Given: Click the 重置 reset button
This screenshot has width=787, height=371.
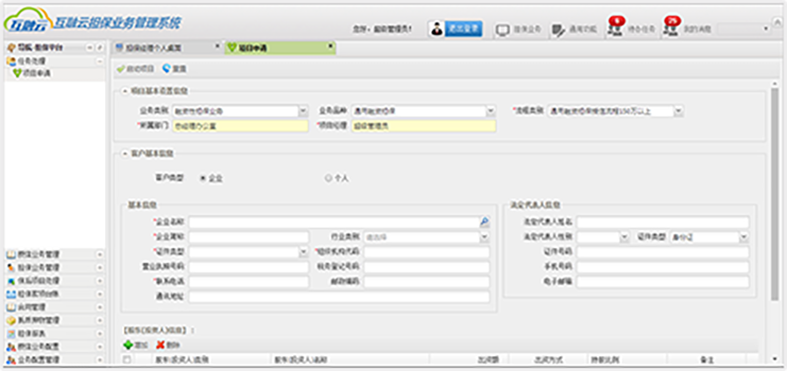Looking at the screenshot, I should (x=174, y=69).
